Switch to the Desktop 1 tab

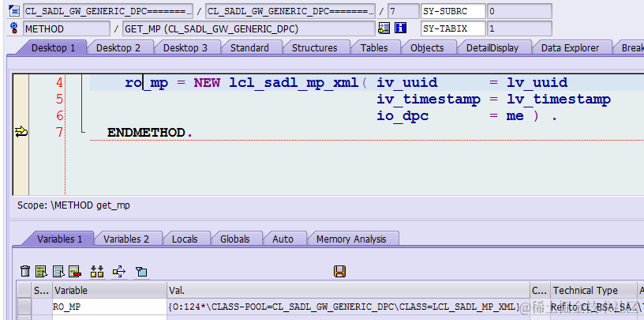point(53,47)
